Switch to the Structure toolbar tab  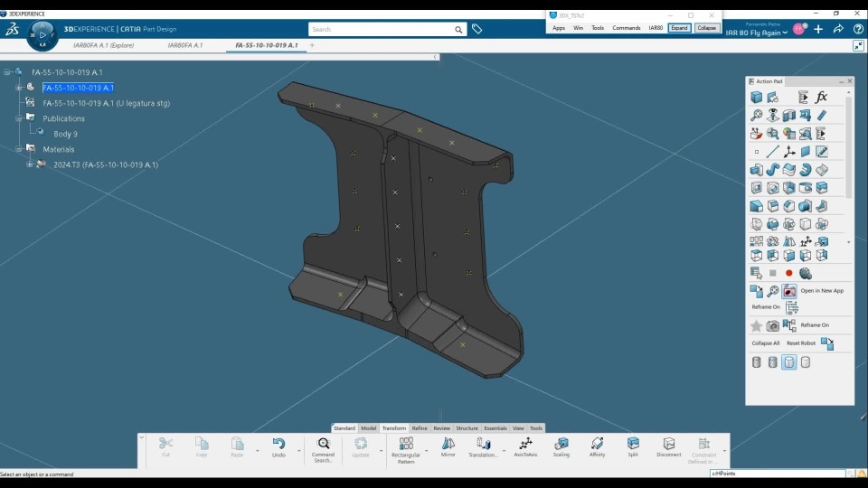[x=467, y=428]
